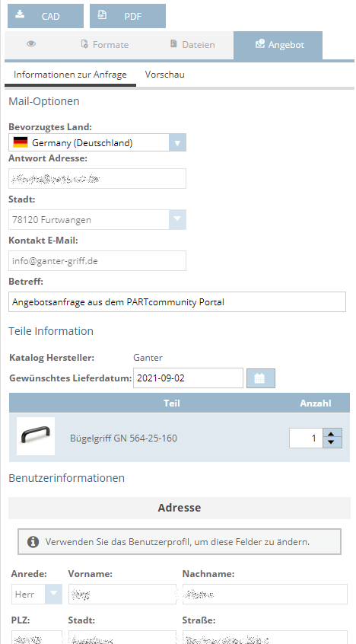Decrease Anzahl with the down arrow
The image size is (356, 644).
pos(332,443)
